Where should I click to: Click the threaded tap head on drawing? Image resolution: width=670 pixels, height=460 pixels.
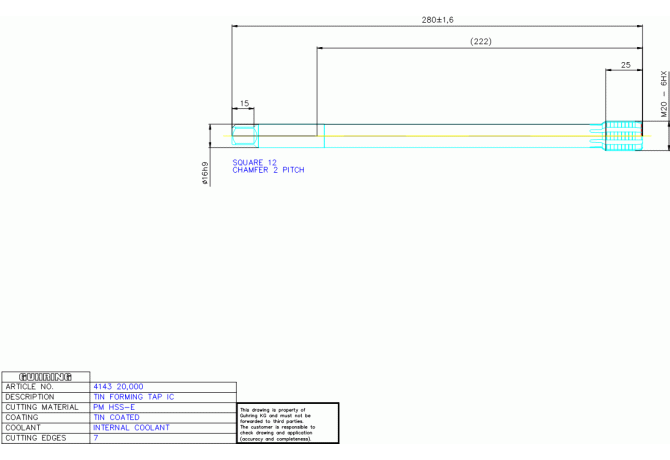623,136
